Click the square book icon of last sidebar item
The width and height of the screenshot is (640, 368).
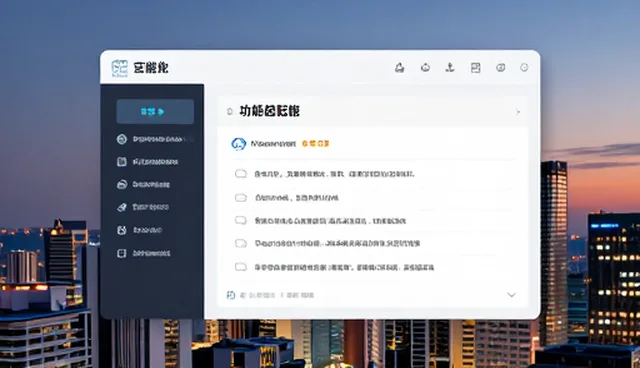coord(122,253)
